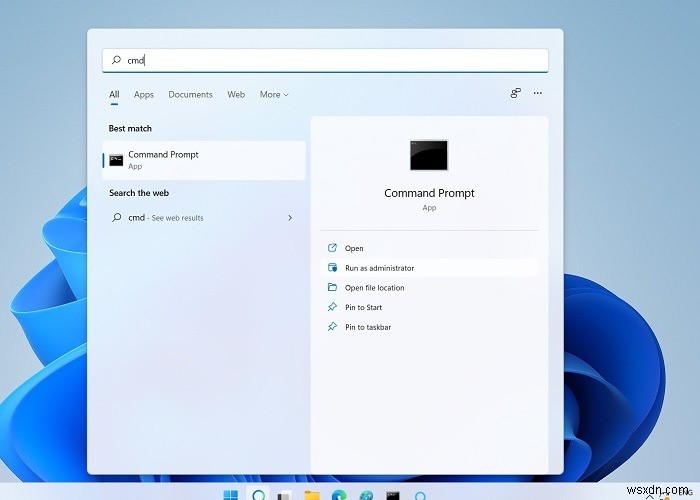Click the Search icon on the taskbar
The image size is (700, 500).
click(258, 495)
